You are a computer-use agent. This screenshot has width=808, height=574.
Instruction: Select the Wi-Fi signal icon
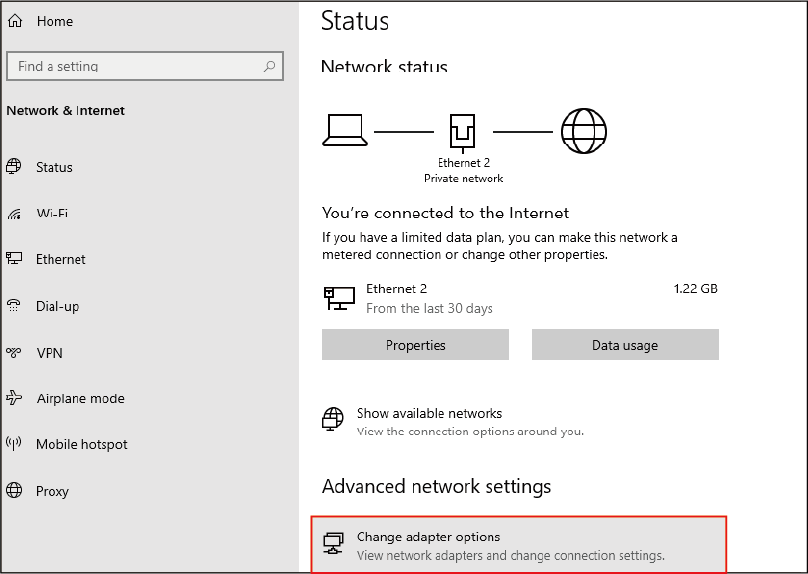[15, 213]
